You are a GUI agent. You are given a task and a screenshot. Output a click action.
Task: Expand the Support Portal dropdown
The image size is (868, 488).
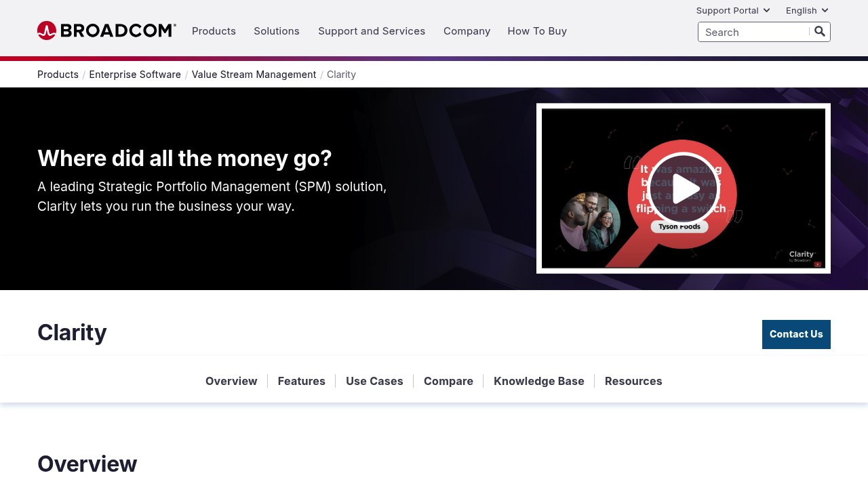[x=733, y=10]
